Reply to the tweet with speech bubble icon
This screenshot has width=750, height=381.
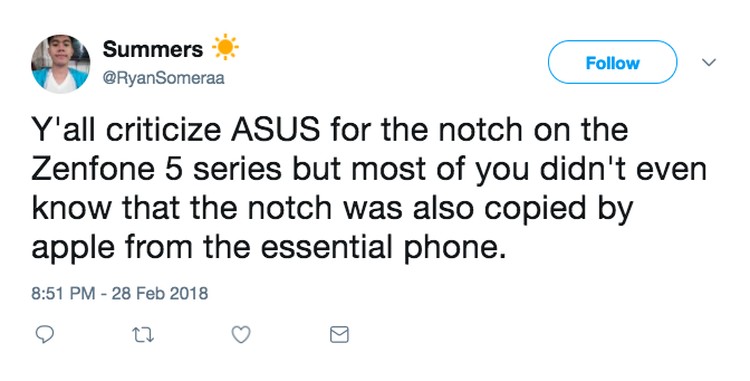(45, 335)
